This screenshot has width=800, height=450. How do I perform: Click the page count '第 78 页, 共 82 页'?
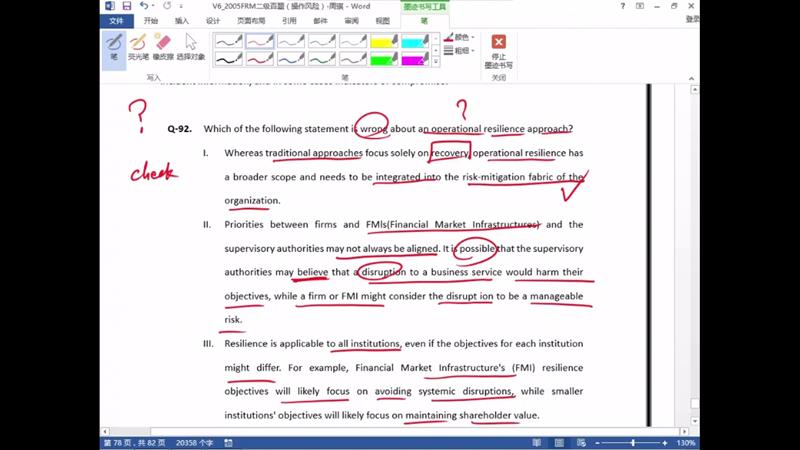click(134, 443)
